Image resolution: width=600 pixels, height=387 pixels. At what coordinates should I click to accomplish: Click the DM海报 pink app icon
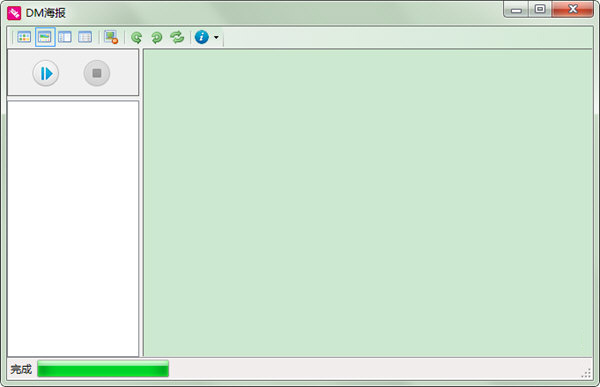pos(14,13)
